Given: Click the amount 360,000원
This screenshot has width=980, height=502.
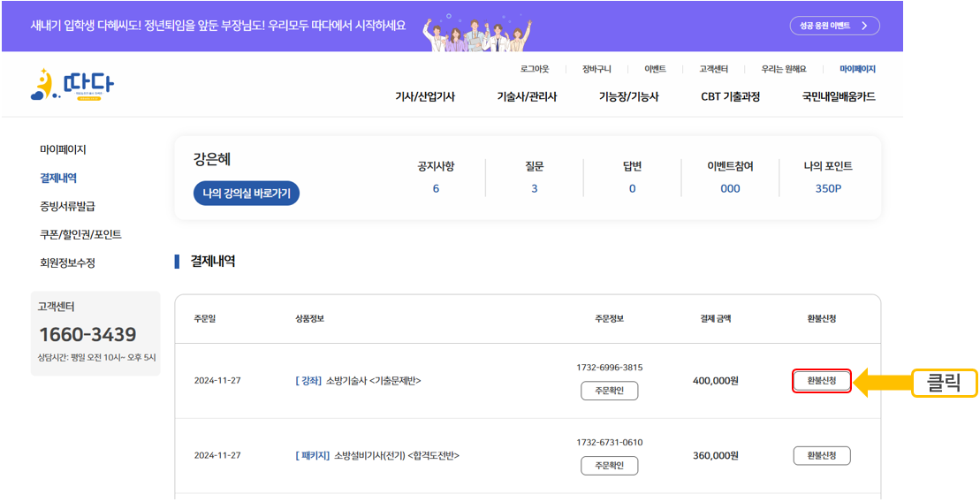Looking at the screenshot, I should 716,455.
